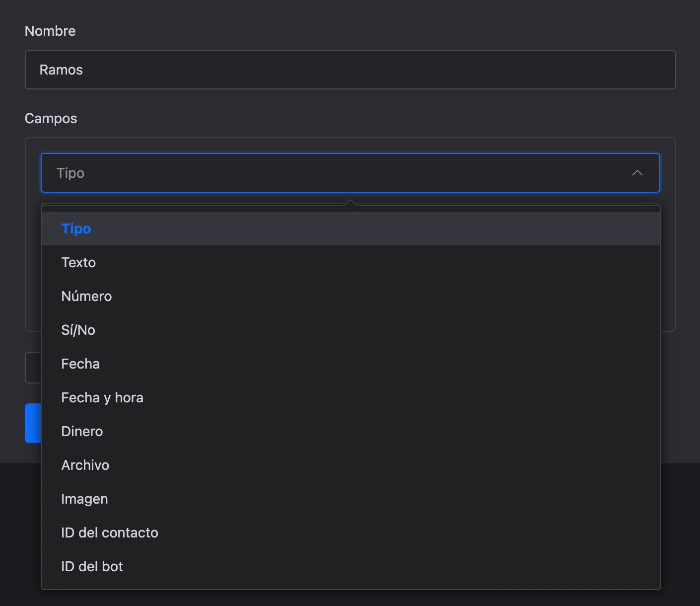Choose Texto from the type list
The height and width of the screenshot is (606, 700).
pos(350,262)
